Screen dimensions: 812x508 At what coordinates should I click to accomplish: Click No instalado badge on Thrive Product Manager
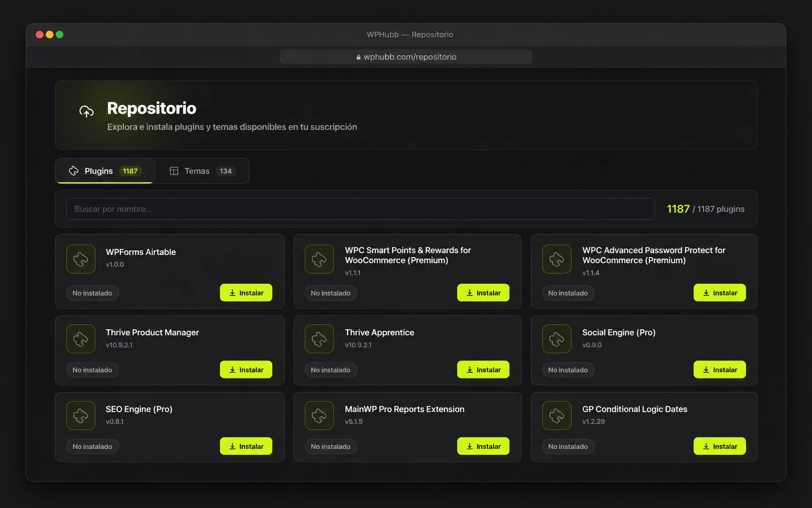(92, 370)
